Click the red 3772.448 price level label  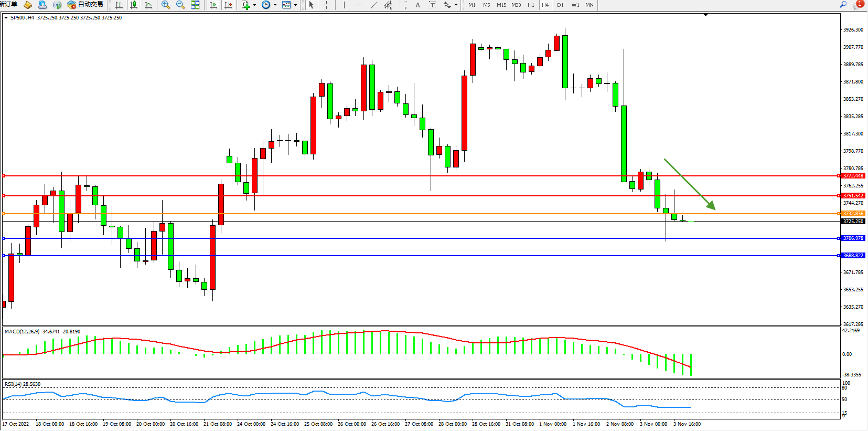coord(853,176)
